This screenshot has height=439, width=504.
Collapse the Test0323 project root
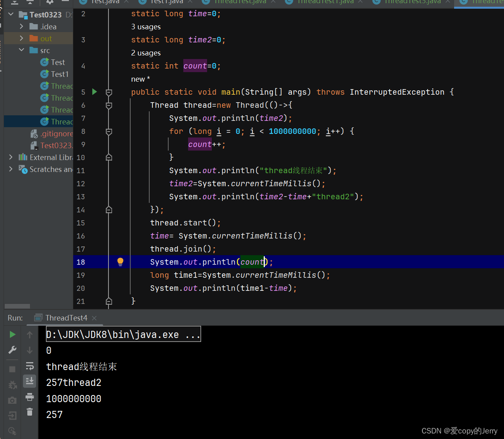pos(11,14)
